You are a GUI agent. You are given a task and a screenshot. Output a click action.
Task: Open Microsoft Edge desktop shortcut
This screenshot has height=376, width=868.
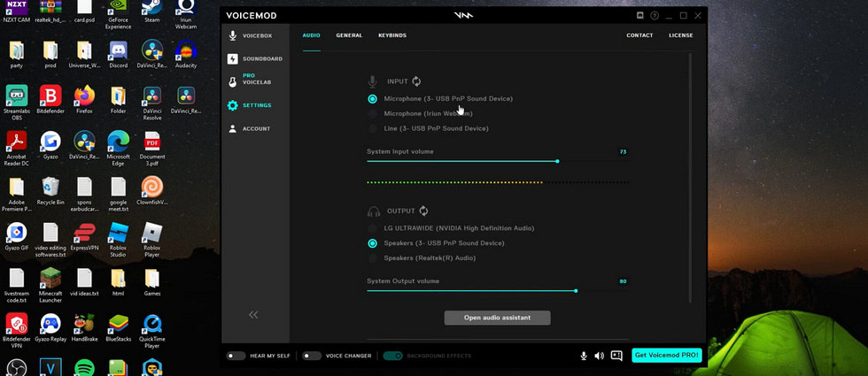click(118, 149)
